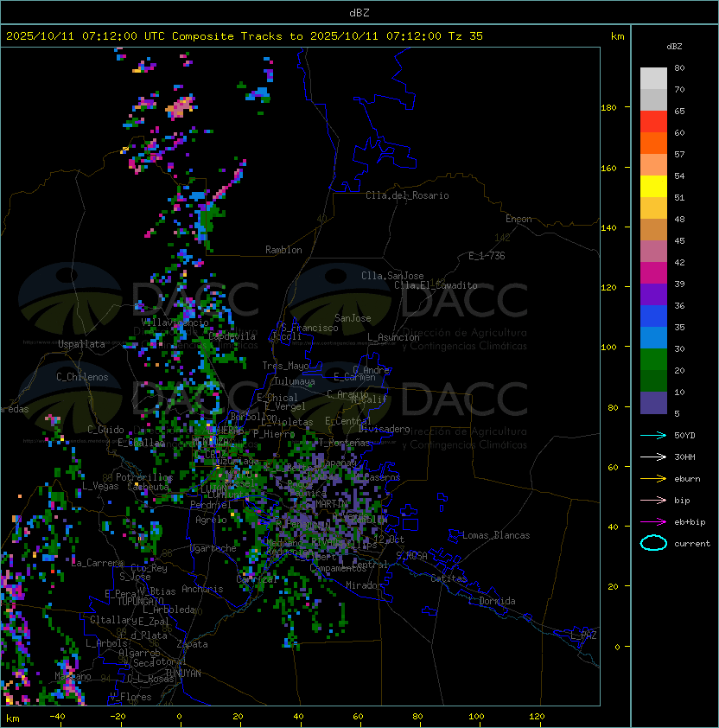Click the 'Zapata' map label
This screenshot has height=728, width=719.
coord(192,644)
